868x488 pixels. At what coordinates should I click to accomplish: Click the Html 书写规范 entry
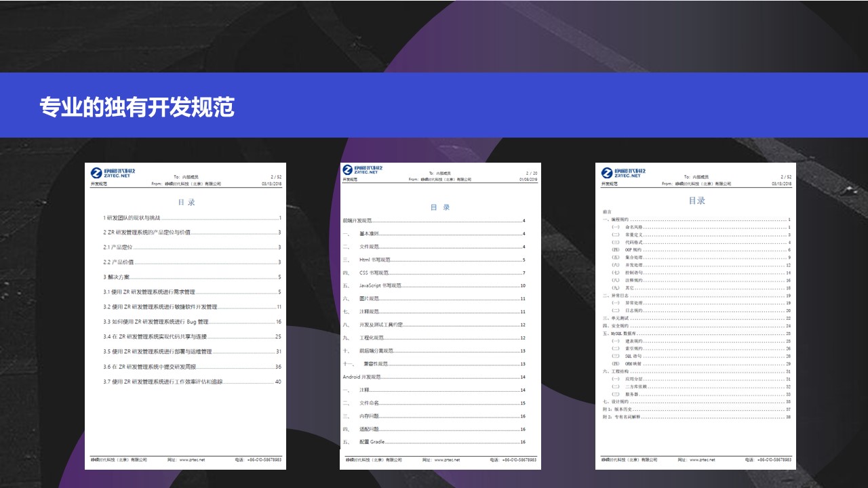click(434, 260)
